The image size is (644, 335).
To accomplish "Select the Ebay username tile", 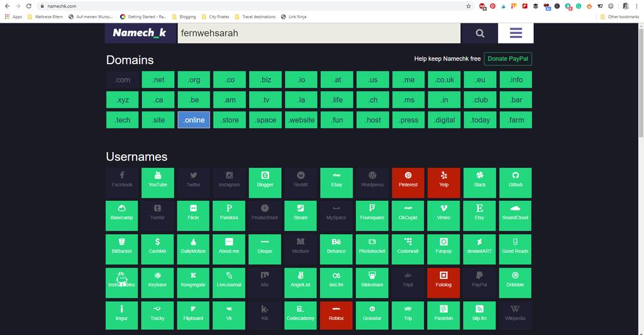I will point(336,183).
